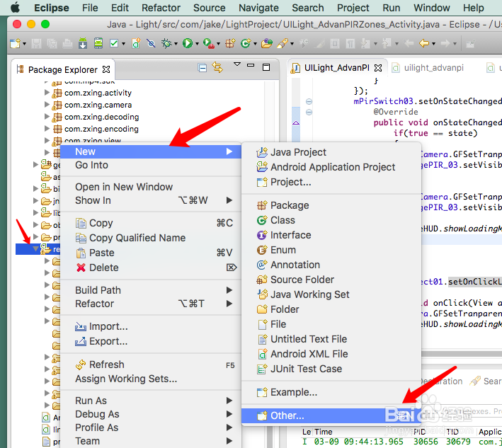502x448 pixels.
Task: Open Android SDK Manager icon
Action: [83, 43]
